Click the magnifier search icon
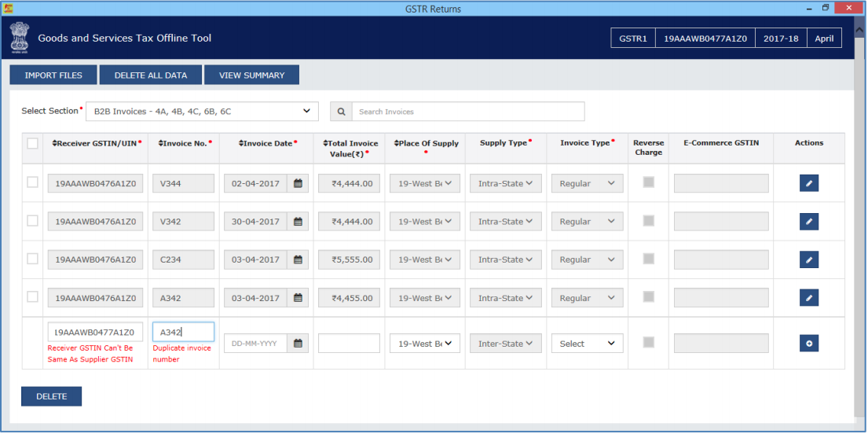The height and width of the screenshot is (434, 868). (x=341, y=112)
